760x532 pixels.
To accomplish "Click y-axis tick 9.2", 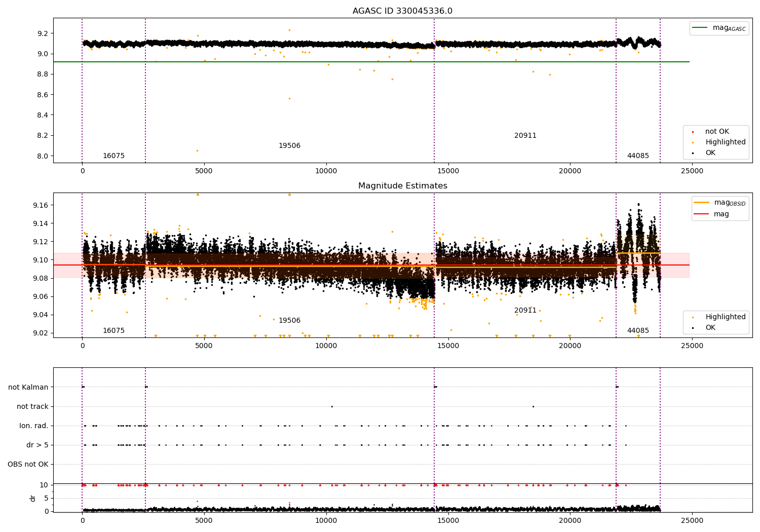I will (x=43, y=33).
